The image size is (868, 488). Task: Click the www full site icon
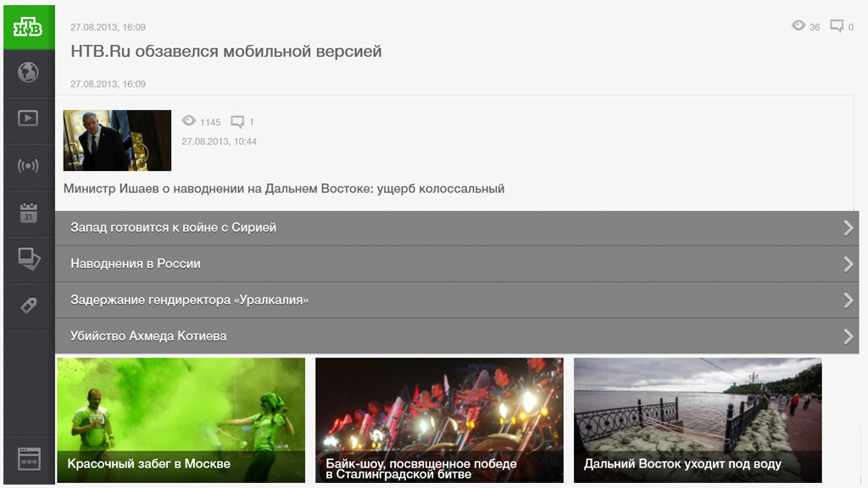click(x=29, y=460)
